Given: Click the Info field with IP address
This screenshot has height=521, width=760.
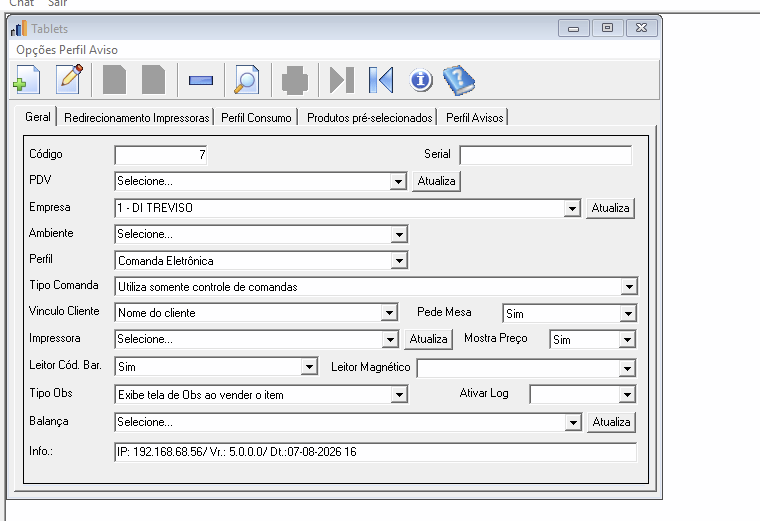Looking at the screenshot, I should point(376,452).
